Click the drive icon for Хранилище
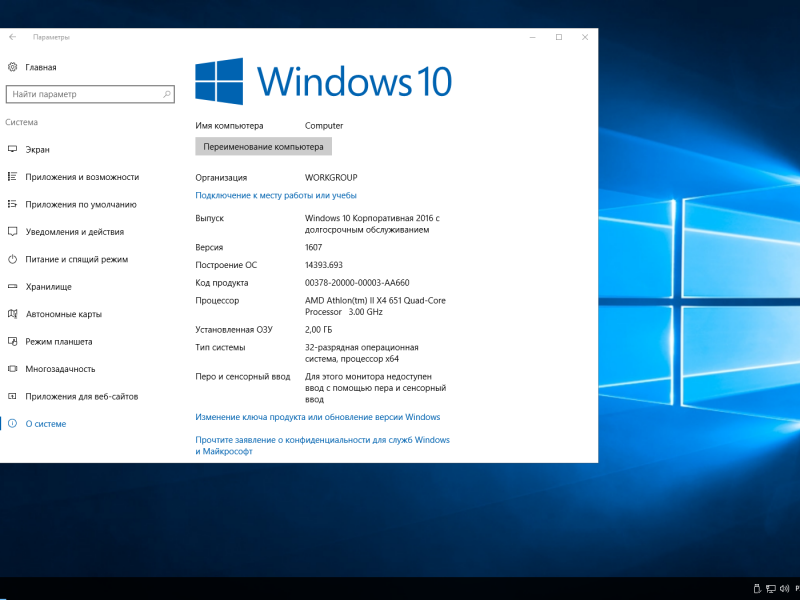 pos(13,287)
